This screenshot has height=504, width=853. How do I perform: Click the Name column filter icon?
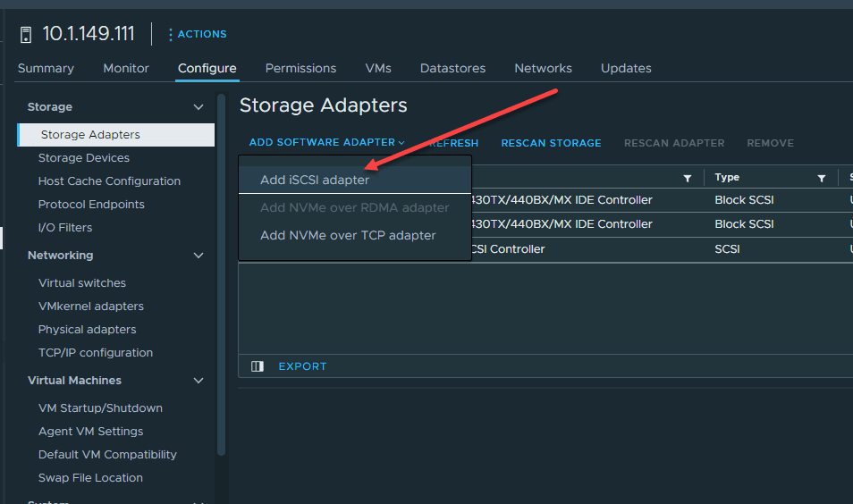click(x=688, y=178)
